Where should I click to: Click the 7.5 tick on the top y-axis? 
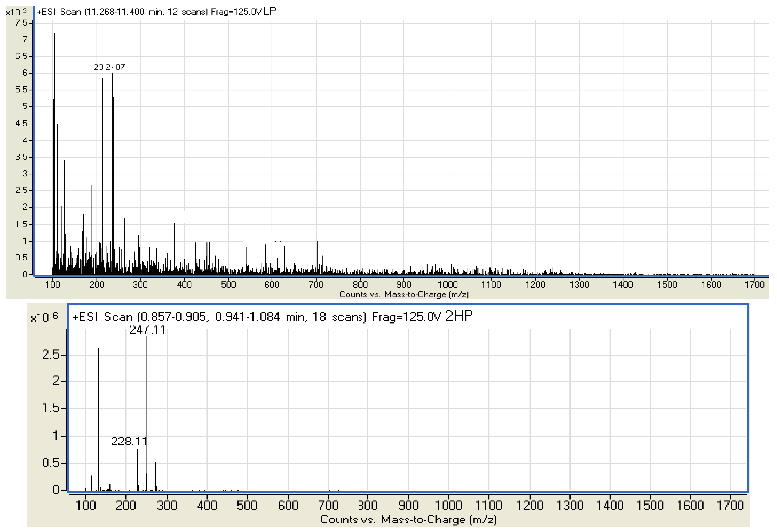coord(21,23)
